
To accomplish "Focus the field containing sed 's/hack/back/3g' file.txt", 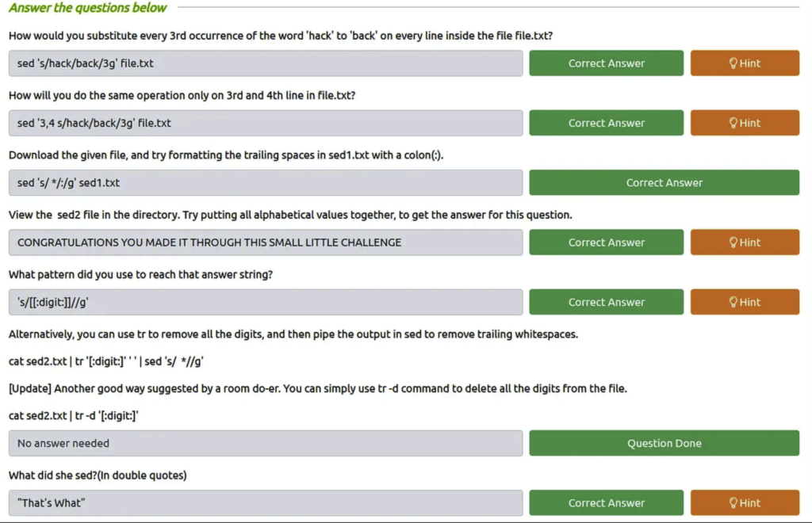I will click(266, 63).
